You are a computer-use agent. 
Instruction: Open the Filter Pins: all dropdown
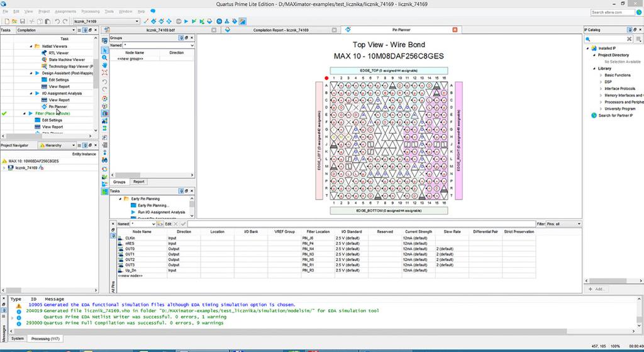click(x=579, y=224)
